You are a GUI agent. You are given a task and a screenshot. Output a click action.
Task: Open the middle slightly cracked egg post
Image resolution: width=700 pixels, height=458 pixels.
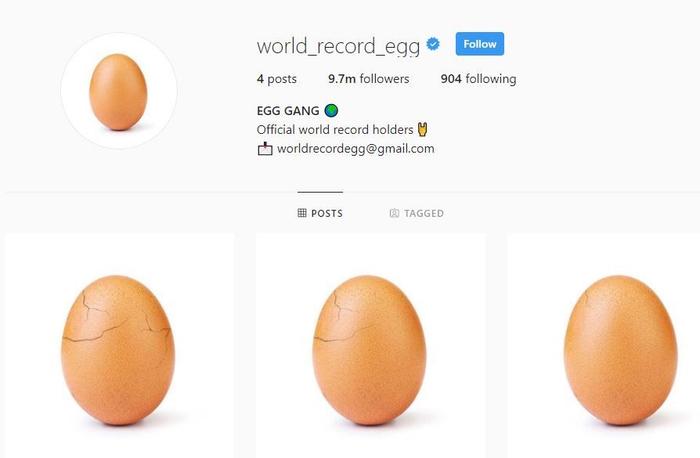tap(371, 346)
